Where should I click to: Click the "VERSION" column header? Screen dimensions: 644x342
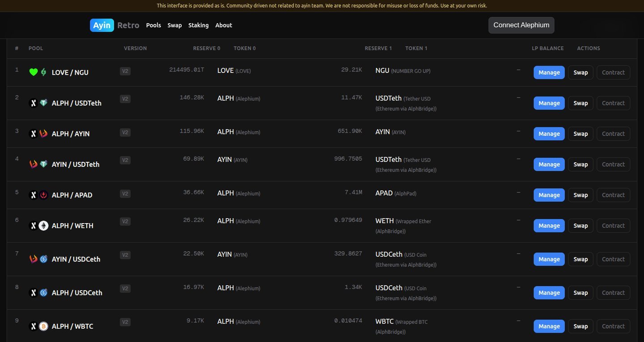pyautogui.click(x=136, y=48)
